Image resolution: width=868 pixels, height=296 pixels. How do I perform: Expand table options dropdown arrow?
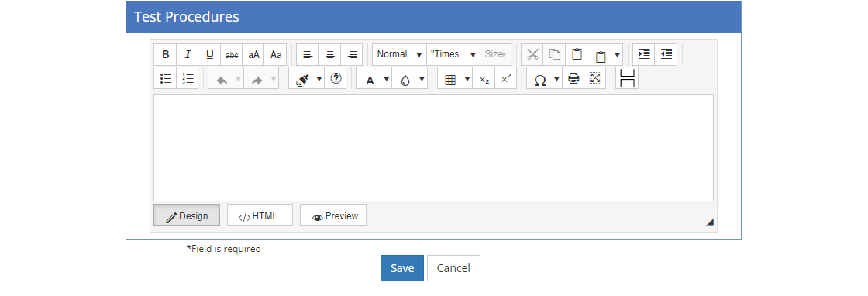[467, 78]
